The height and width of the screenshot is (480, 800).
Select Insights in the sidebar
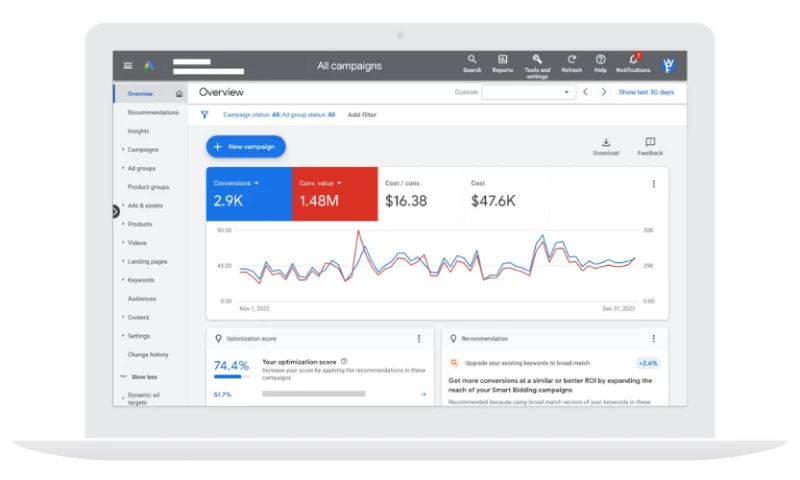click(x=138, y=131)
